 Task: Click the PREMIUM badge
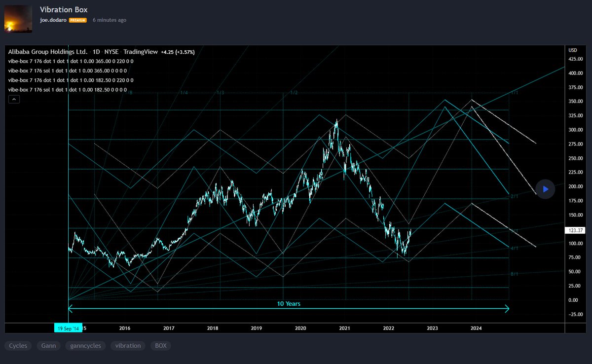(x=78, y=20)
